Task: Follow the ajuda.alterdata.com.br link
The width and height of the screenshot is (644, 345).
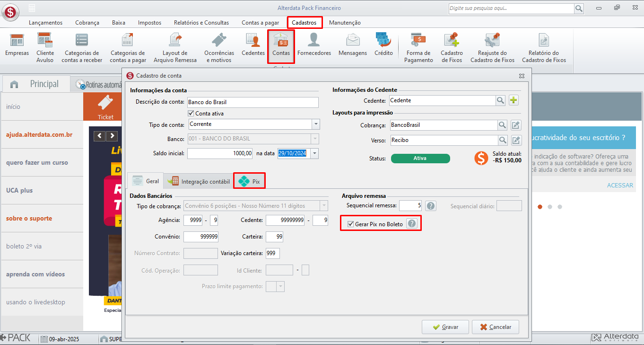Action: (39, 134)
